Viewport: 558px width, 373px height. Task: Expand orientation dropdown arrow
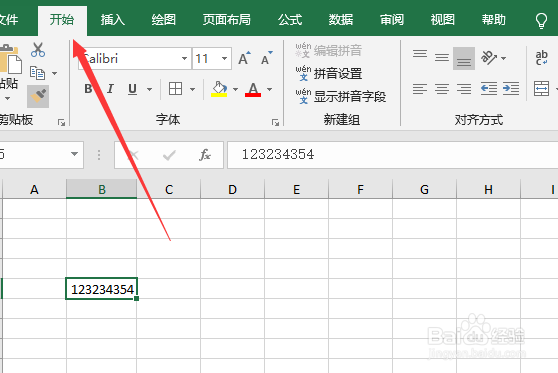pyautogui.click(x=503, y=58)
